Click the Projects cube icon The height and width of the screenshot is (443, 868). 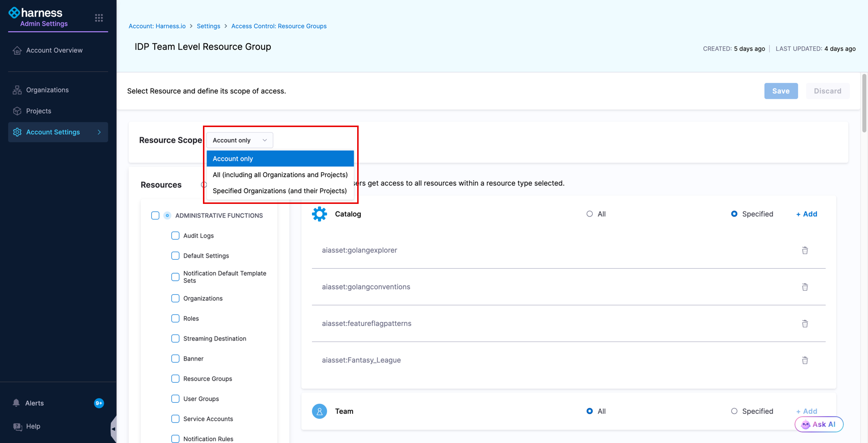point(17,111)
